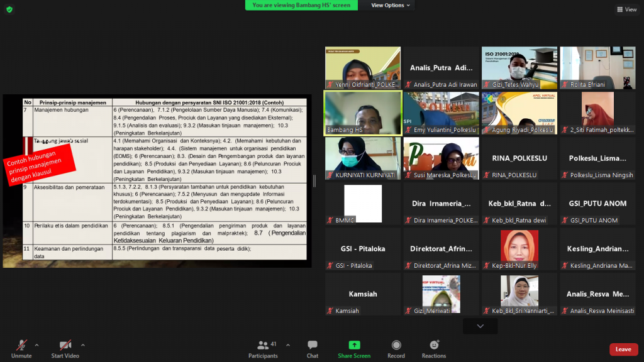Start recording with Record icon
Screen dimensions: 644x362
[x=396, y=345]
